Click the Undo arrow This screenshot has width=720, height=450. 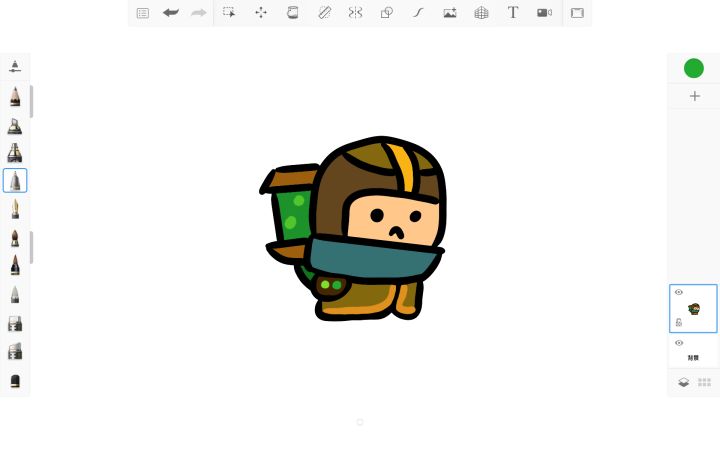(170, 13)
